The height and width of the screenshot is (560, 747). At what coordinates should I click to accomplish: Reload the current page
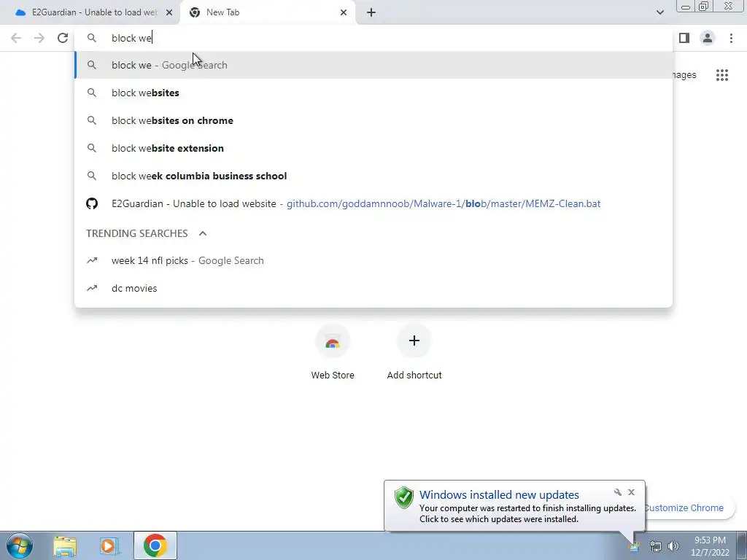tap(63, 38)
